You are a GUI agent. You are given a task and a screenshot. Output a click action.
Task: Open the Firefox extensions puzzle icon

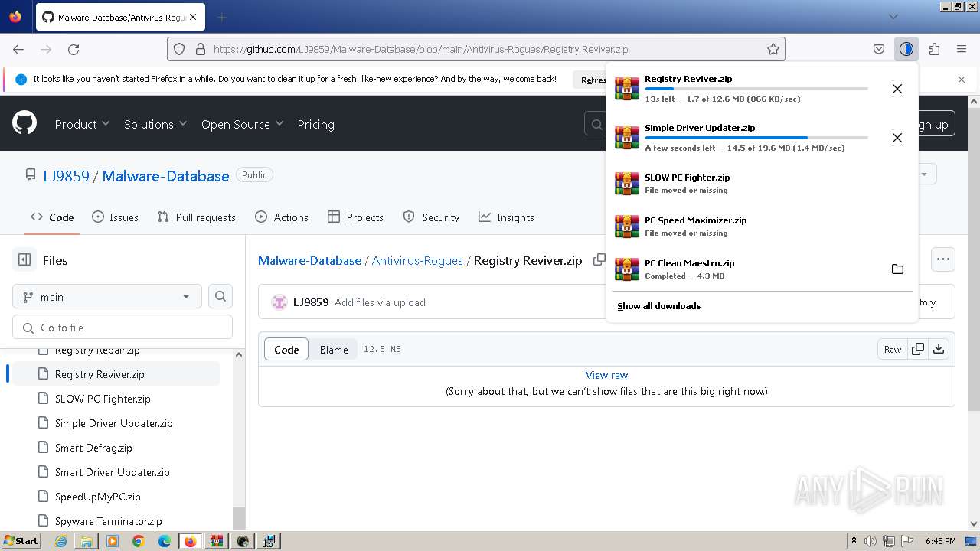(934, 49)
